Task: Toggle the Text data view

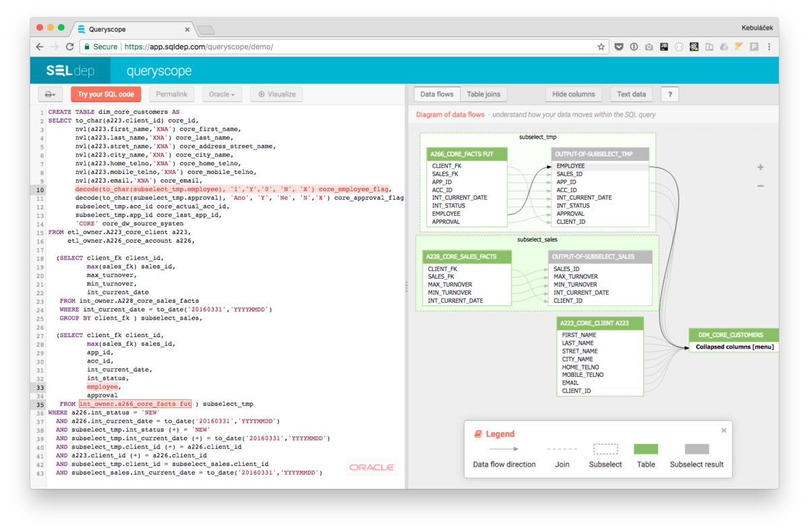Action: (x=631, y=94)
